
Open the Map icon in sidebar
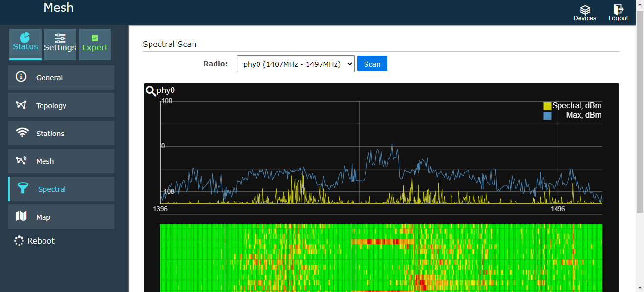[21, 216]
